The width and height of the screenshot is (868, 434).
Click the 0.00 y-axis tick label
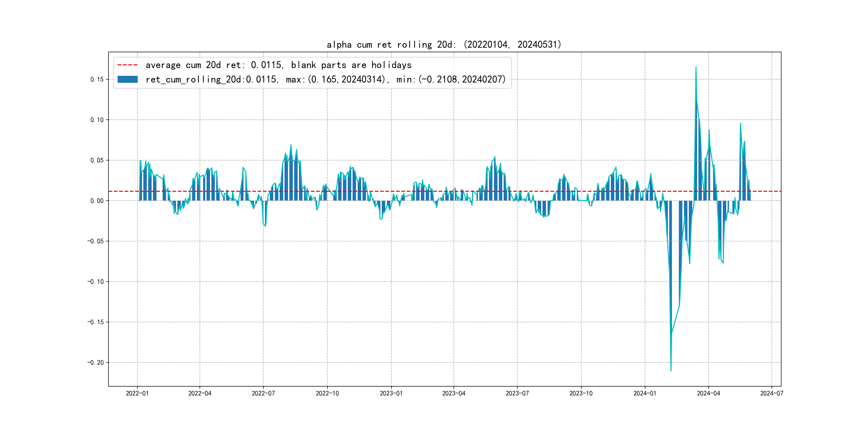click(x=97, y=201)
